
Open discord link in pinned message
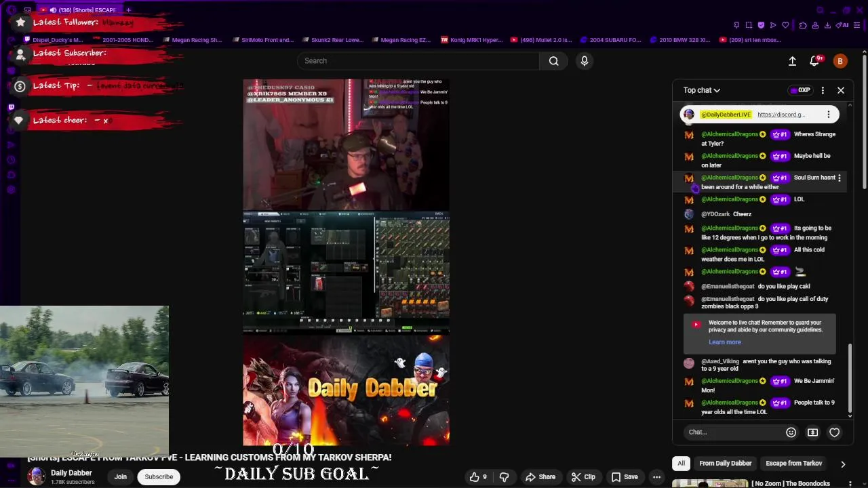(781, 115)
